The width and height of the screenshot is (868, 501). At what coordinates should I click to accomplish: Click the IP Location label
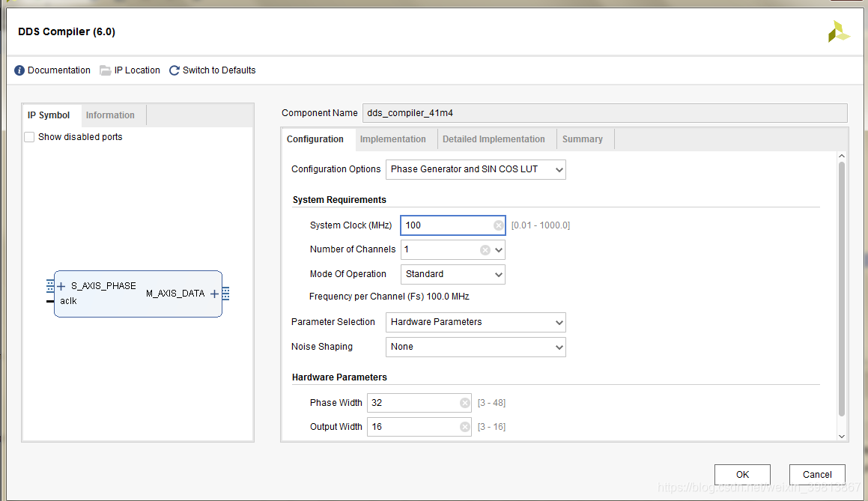pos(137,70)
